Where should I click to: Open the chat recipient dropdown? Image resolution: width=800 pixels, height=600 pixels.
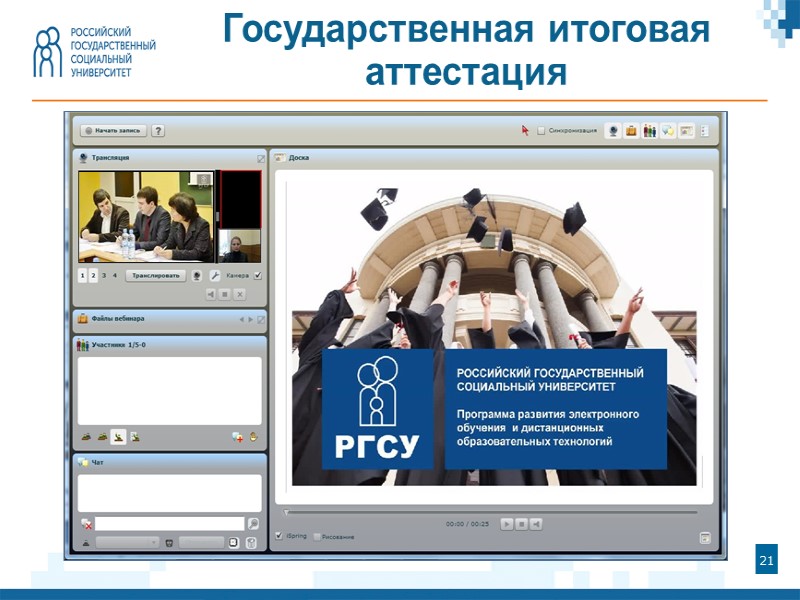[128, 542]
